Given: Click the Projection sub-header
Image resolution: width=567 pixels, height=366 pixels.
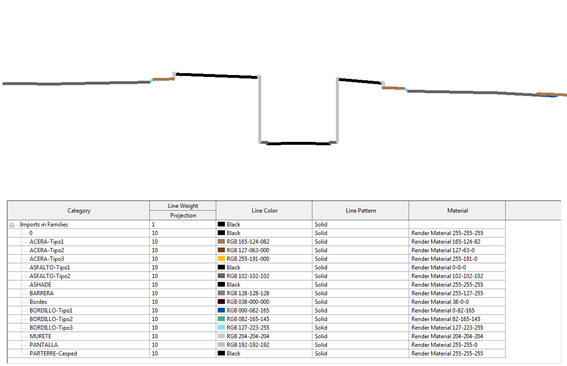Looking at the screenshot, I should click(183, 216).
